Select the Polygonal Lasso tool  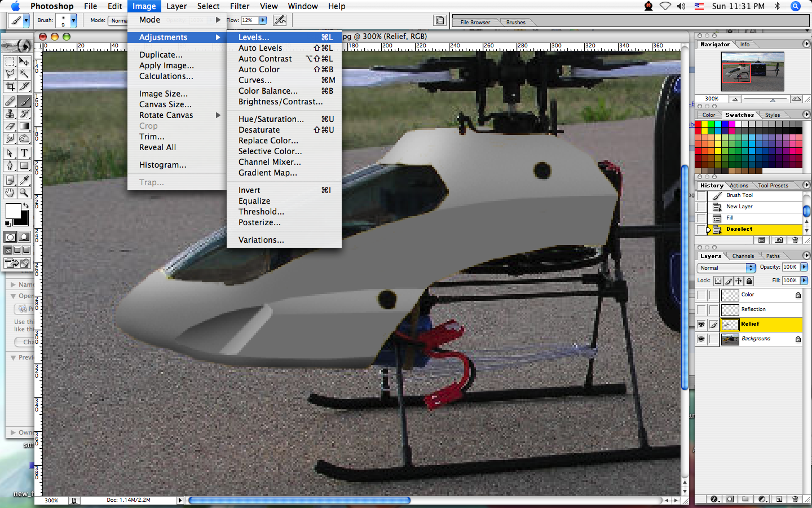(10, 74)
